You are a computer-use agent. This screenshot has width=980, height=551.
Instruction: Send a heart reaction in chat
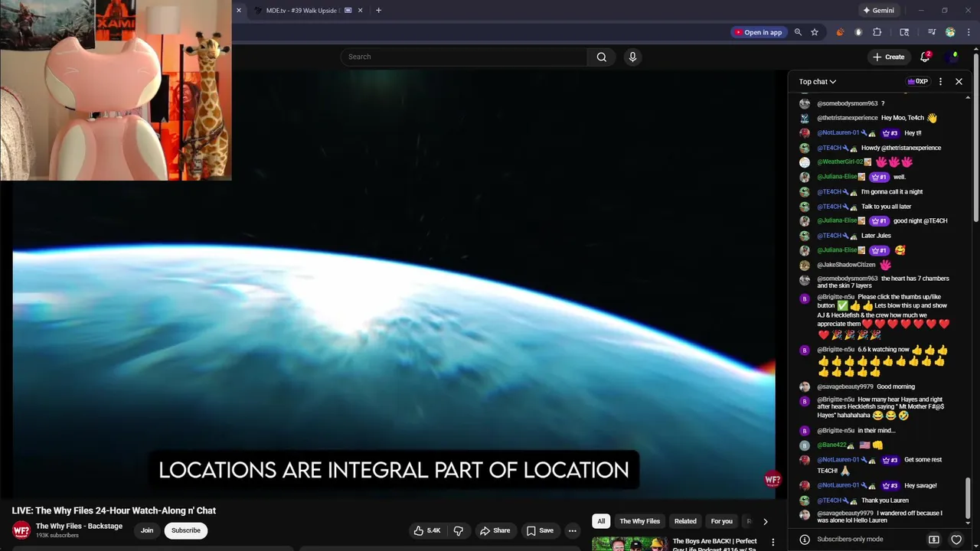coord(956,540)
